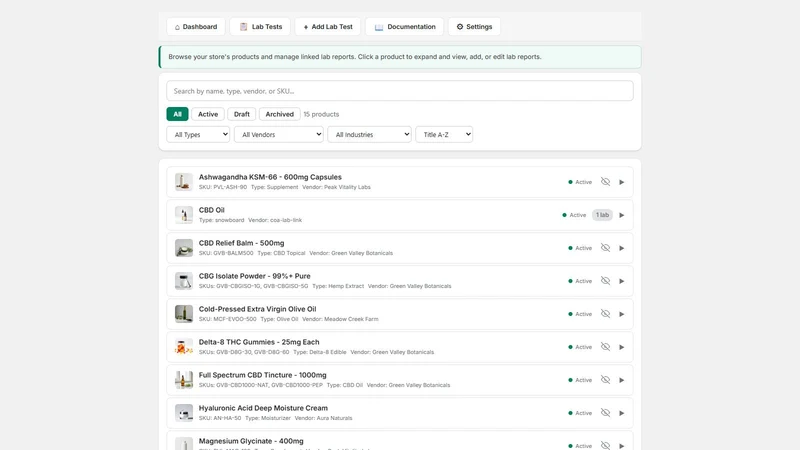Click the Hyaluronic Acid Cream thumbnail

184,413
